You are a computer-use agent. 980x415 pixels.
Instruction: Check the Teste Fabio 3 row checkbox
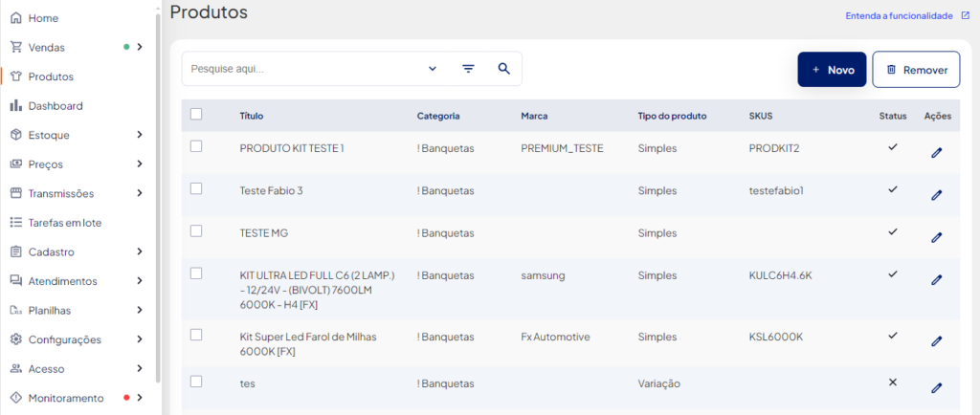coord(196,188)
